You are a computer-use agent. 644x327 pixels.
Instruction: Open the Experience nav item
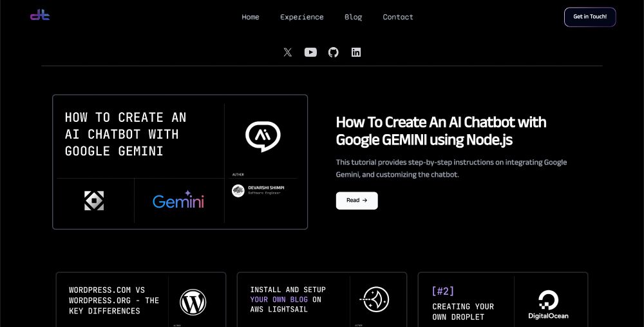[302, 17]
